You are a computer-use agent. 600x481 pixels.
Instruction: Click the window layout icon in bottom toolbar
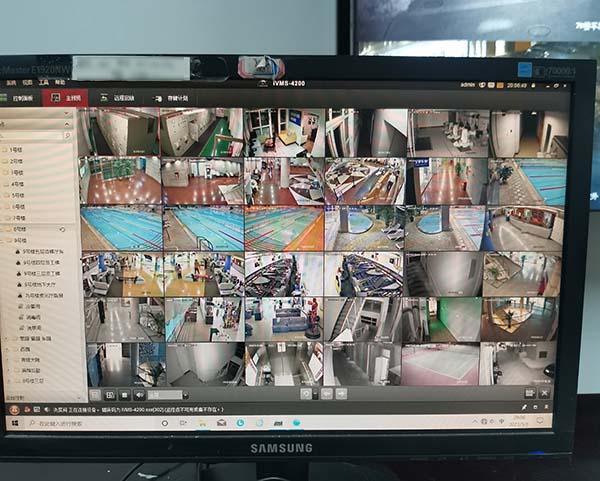[x=95, y=394]
